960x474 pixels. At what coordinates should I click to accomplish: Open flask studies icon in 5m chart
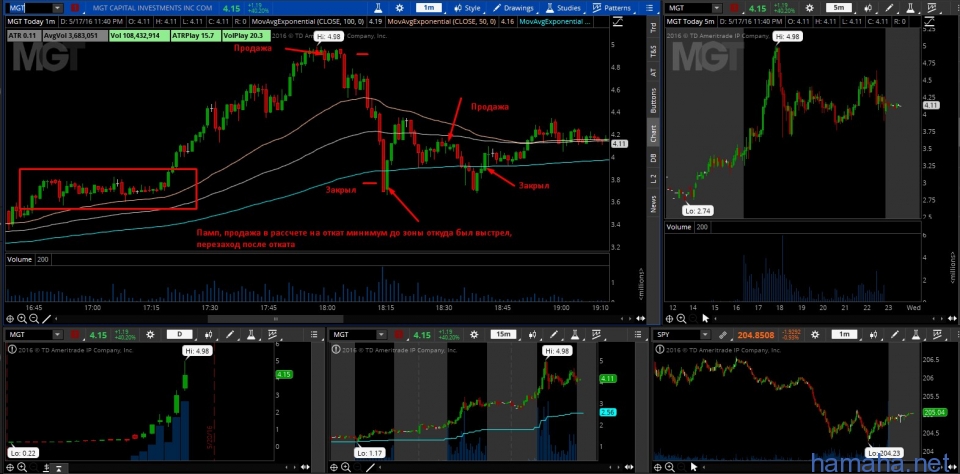(910, 8)
